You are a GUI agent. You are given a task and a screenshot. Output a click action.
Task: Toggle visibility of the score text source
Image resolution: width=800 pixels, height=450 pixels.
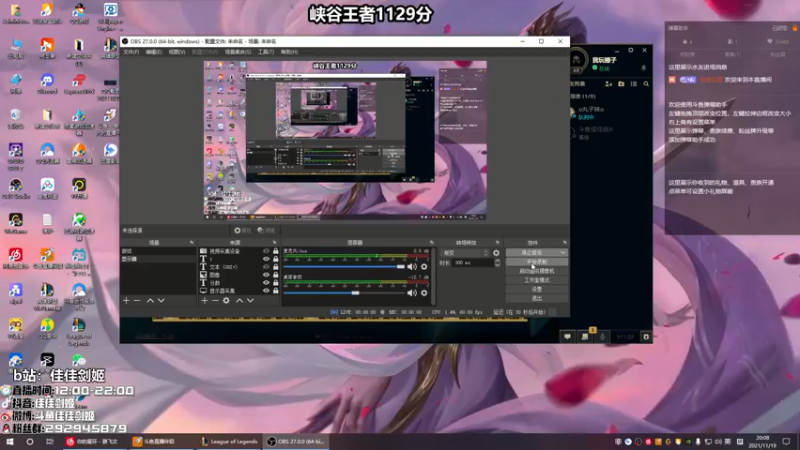tap(266, 283)
